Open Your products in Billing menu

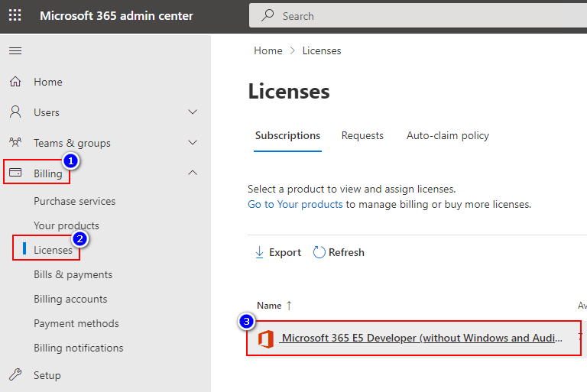coord(66,225)
